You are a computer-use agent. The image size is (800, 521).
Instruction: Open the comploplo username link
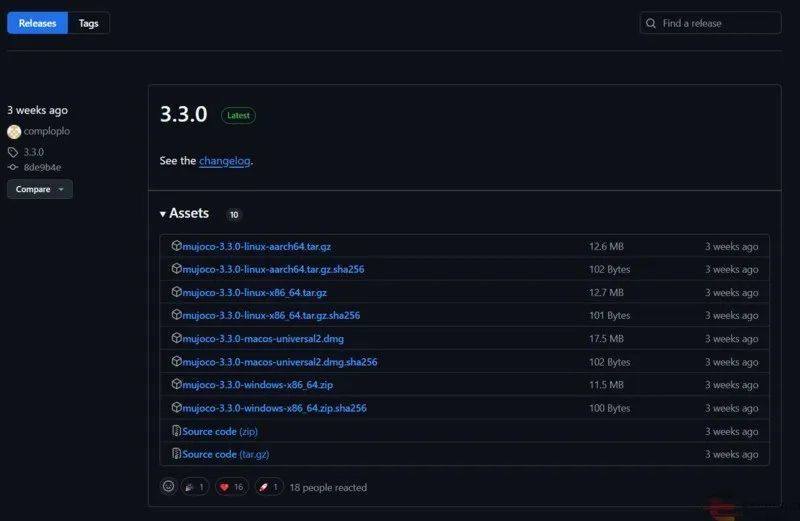[46, 131]
